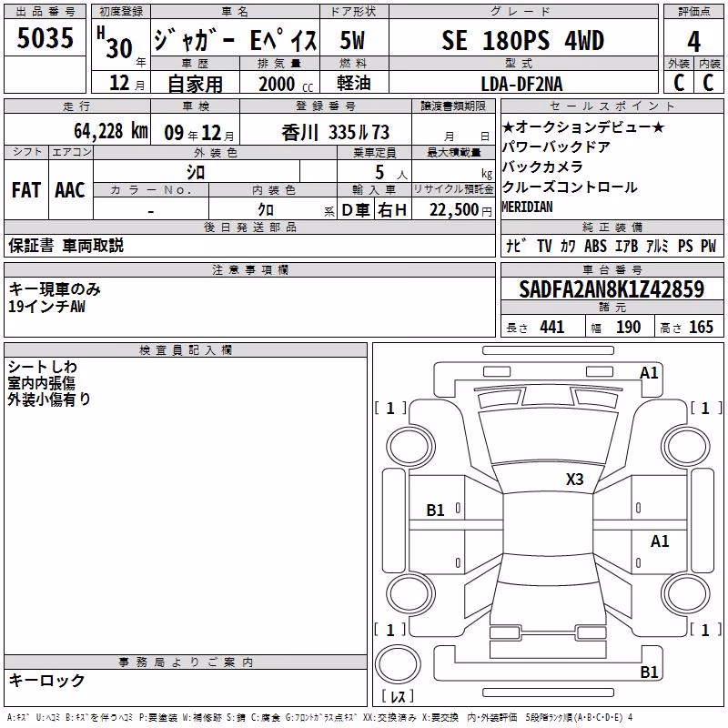Click lot number 5035
Viewport: 728px width, 728px height.
pyautogui.click(x=45, y=37)
